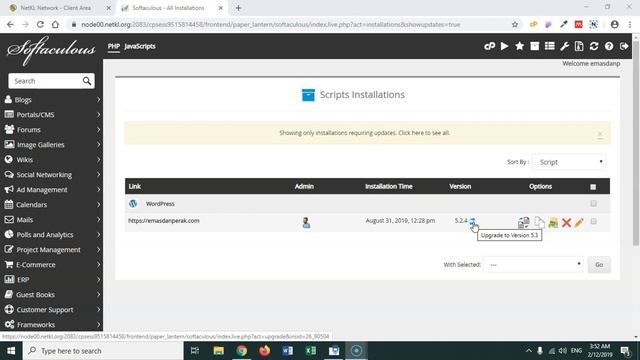Open Excel from taskbar
Viewport: 640px width, 360px height.
311,351
